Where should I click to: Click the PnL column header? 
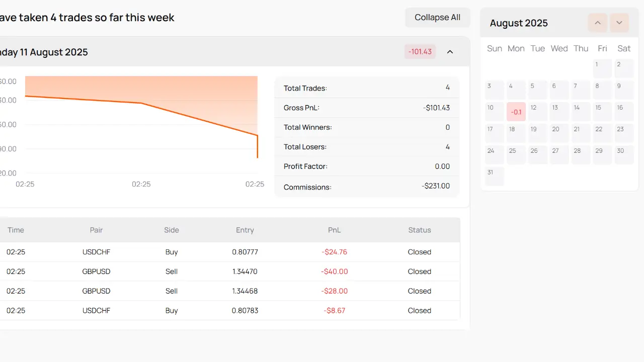334,230
